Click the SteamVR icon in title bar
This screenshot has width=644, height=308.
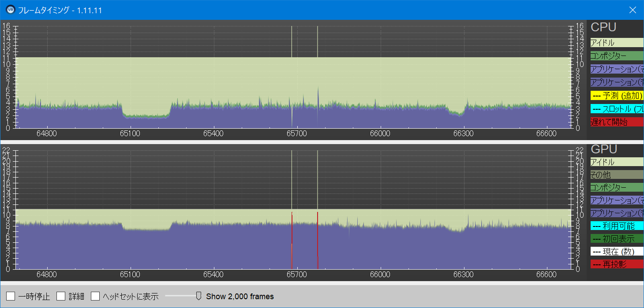10,10
